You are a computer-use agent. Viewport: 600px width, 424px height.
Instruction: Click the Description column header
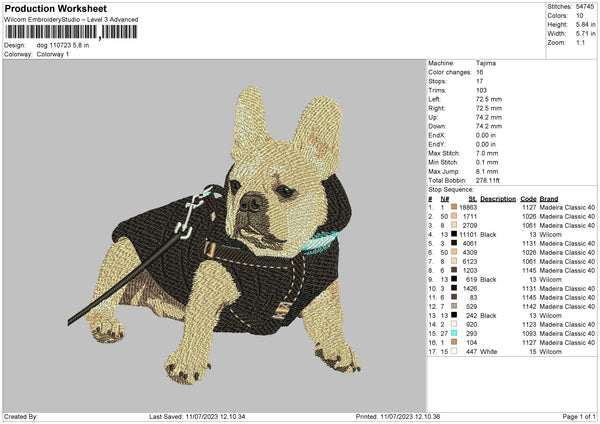click(x=497, y=198)
